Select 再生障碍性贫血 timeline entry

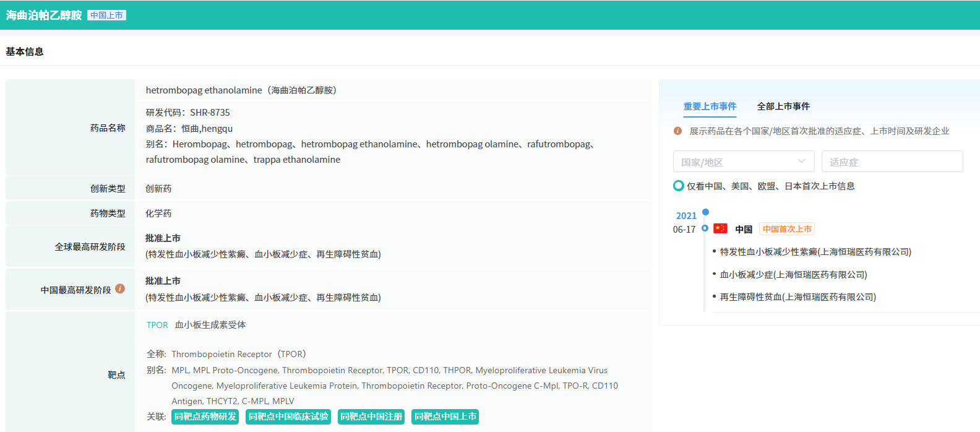(x=797, y=297)
